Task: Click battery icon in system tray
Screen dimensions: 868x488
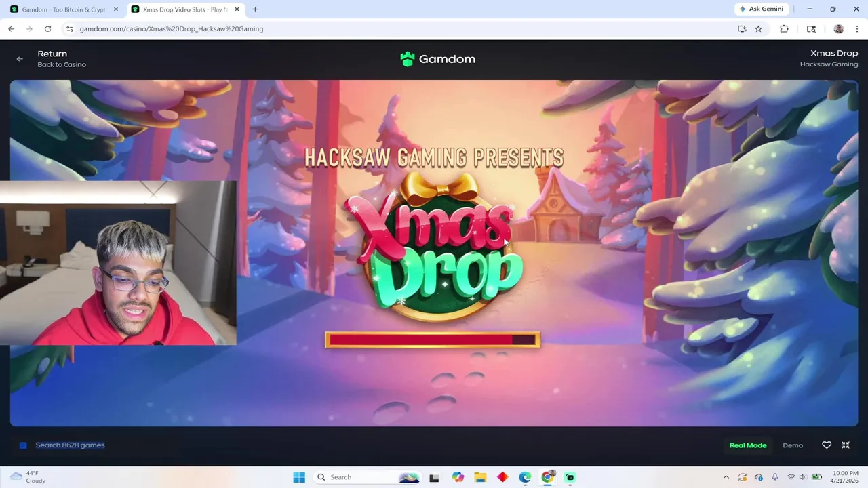Action: point(816,477)
